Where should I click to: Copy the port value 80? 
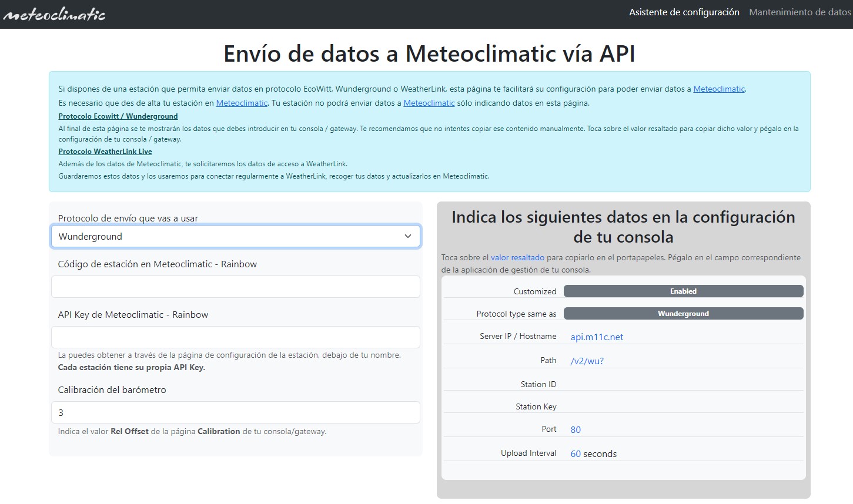(x=576, y=430)
